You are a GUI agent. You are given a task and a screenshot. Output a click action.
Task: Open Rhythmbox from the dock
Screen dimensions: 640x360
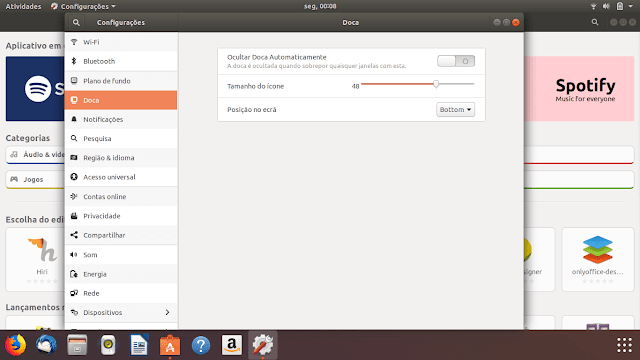pyautogui.click(x=108, y=345)
